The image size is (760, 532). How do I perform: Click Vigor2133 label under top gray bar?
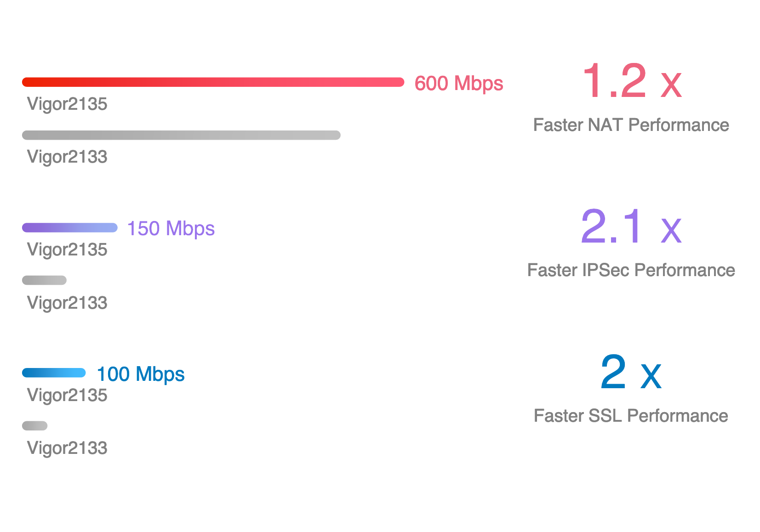pyautogui.click(x=67, y=157)
